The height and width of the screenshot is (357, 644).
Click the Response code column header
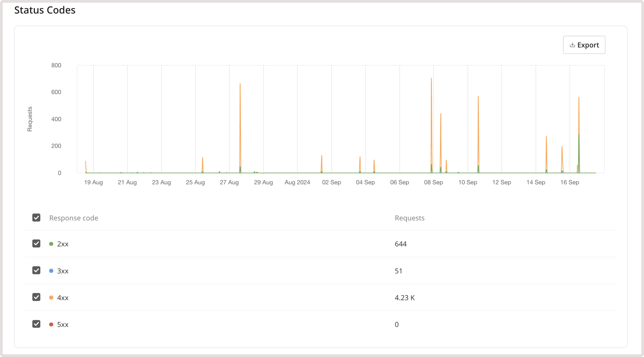[x=74, y=218]
